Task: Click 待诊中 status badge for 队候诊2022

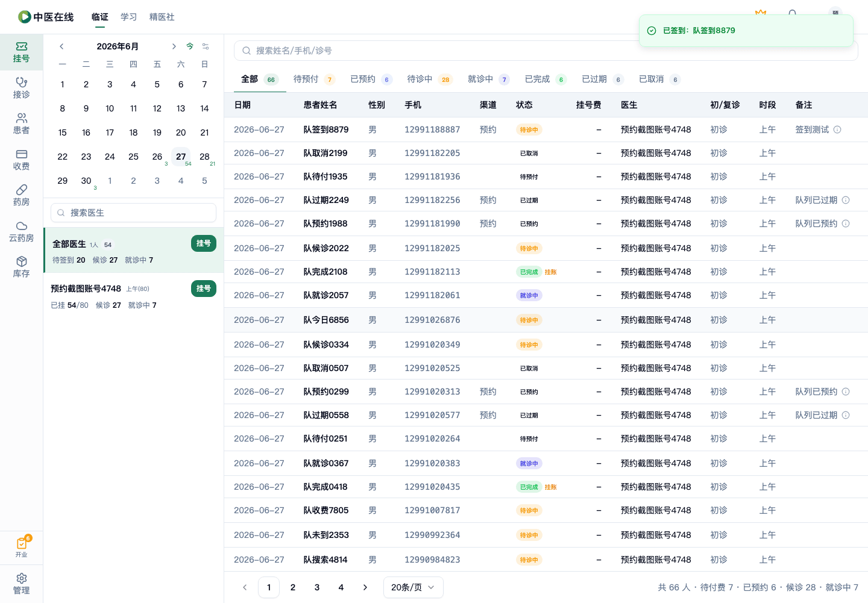Action: (x=529, y=248)
